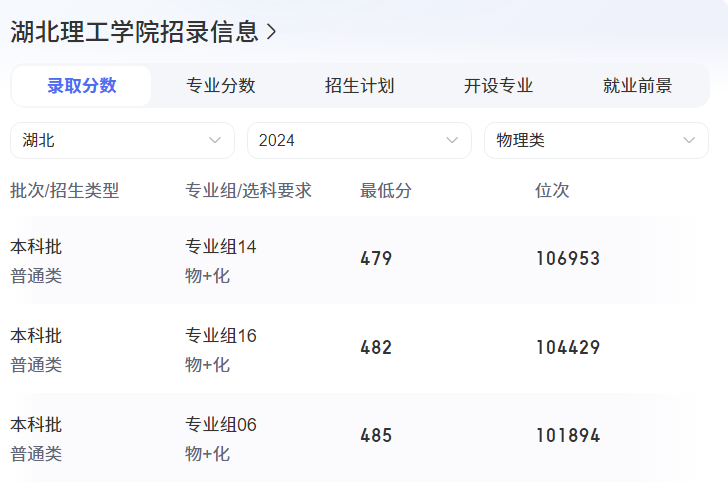The width and height of the screenshot is (728, 498).
Task: Click minimum score 485
Action: (x=376, y=435)
